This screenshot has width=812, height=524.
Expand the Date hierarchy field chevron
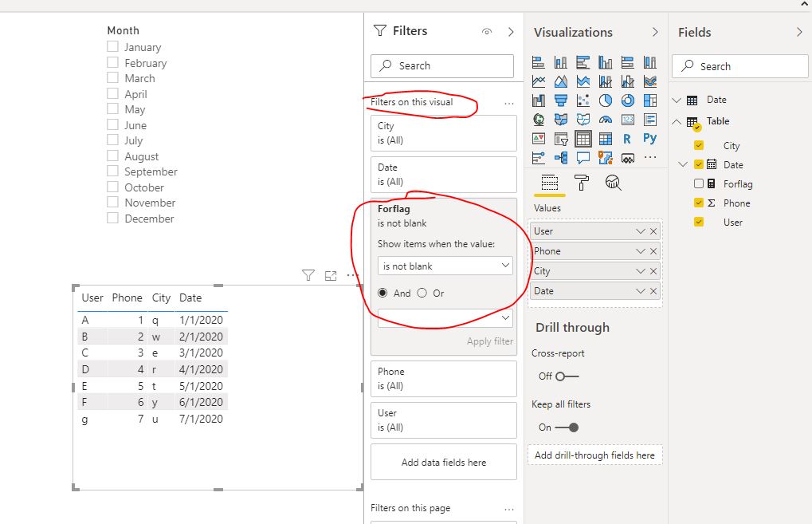pos(683,164)
